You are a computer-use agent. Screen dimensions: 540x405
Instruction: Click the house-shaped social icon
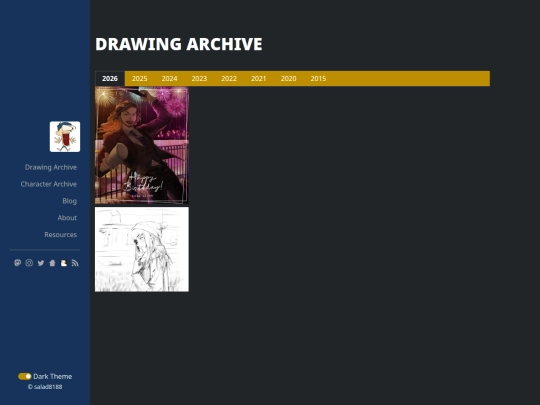[x=52, y=263]
